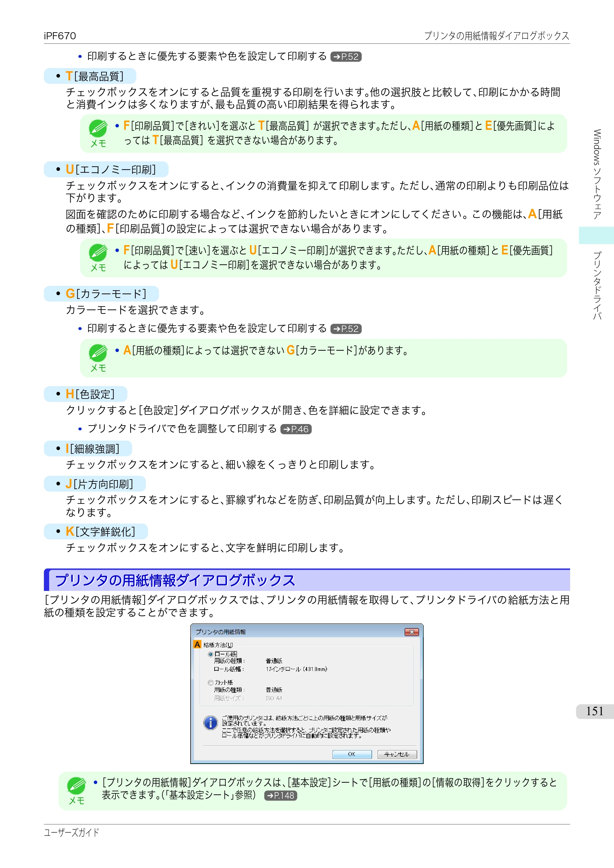Image resolution: width=614 pixels, height=868 pixels.
Task: Click the キャンセル button in the dialog
Action: (397, 754)
